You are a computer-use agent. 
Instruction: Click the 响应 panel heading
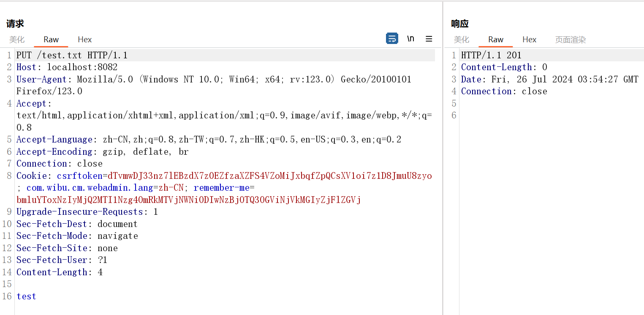(460, 24)
